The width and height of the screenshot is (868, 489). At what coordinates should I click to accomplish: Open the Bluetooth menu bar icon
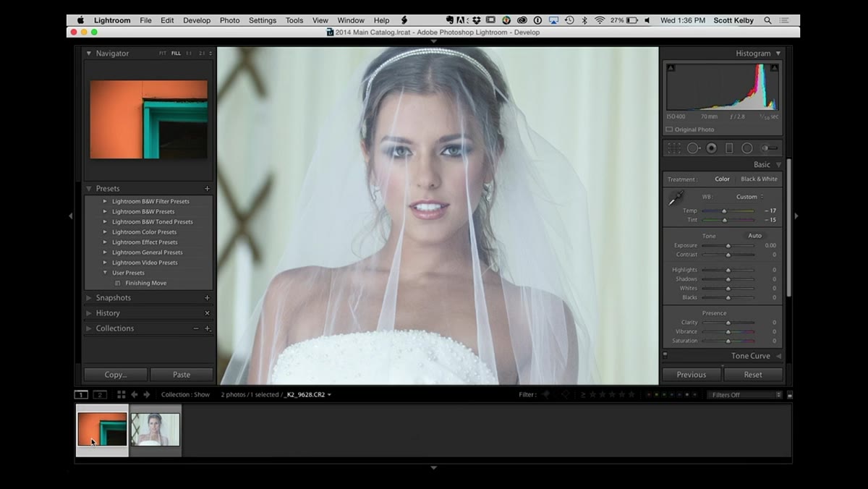(584, 20)
